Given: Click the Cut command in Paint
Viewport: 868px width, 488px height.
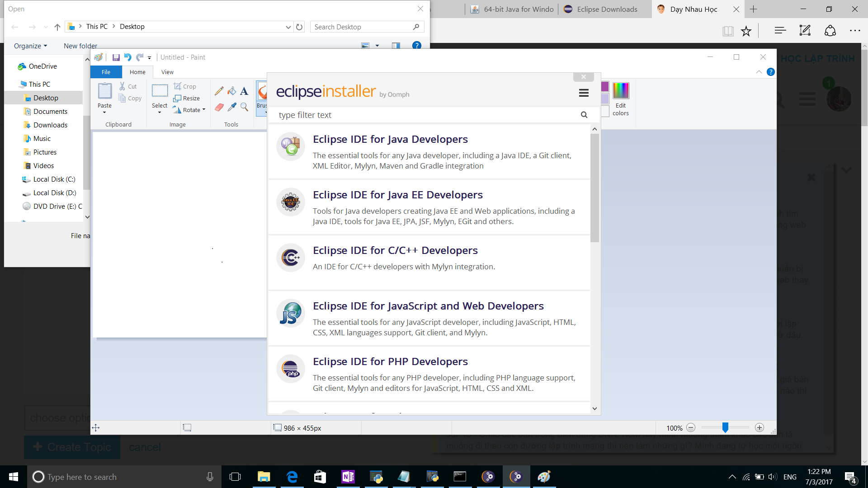Looking at the screenshot, I should point(128,86).
